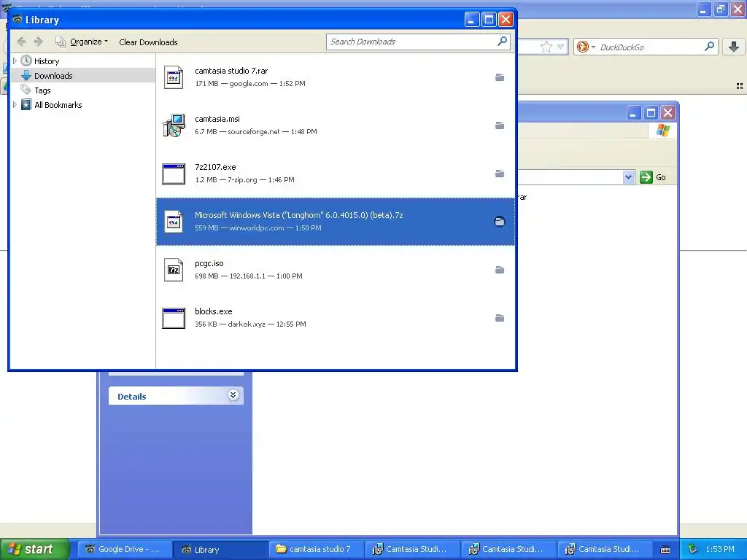Go back in the Library window
747x560 pixels.
point(21,42)
